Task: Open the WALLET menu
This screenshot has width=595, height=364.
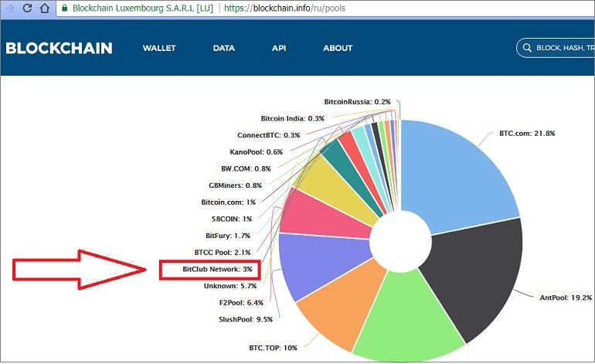Action: (159, 48)
